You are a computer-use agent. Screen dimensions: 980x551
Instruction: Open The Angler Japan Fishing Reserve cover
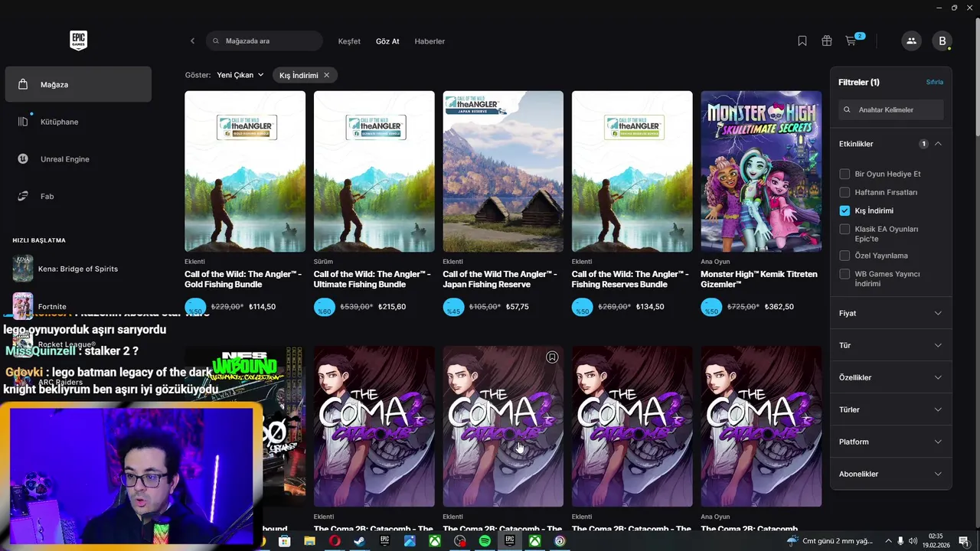click(503, 171)
